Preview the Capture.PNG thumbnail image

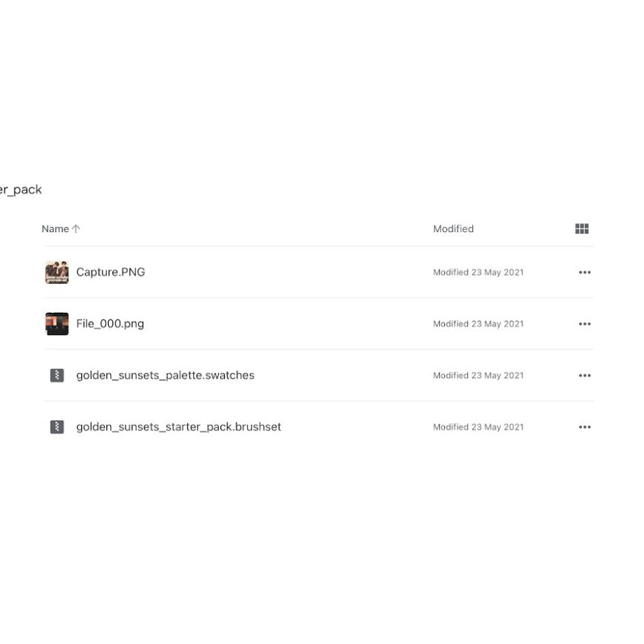[57, 272]
